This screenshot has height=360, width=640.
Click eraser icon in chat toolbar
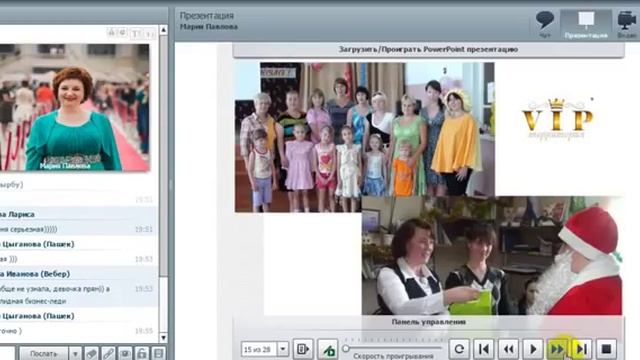click(91, 353)
